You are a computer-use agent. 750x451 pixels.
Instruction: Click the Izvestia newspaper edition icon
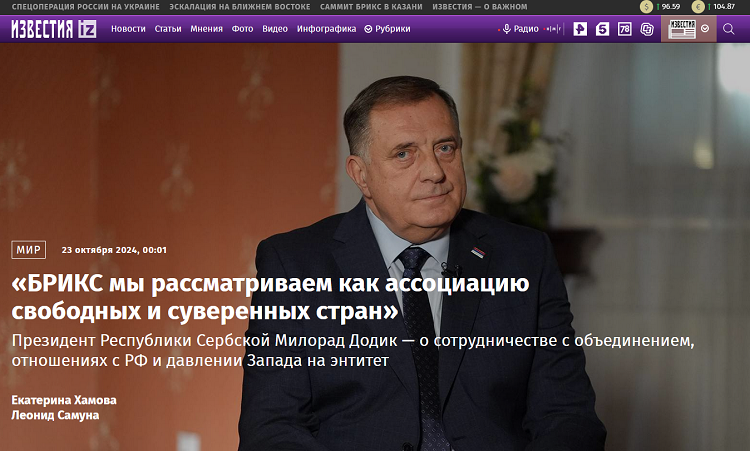682,29
